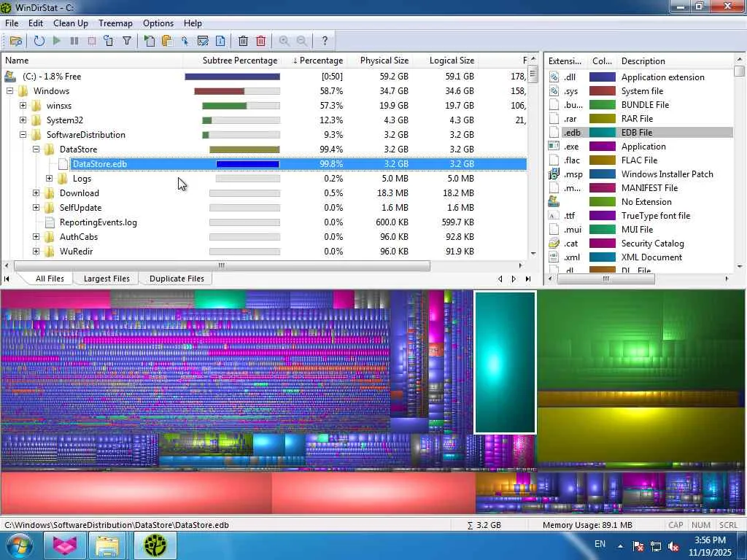Collapse the SoftwareDistribution folder
The height and width of the screenshot is (560, 747).
click(23, 135)
